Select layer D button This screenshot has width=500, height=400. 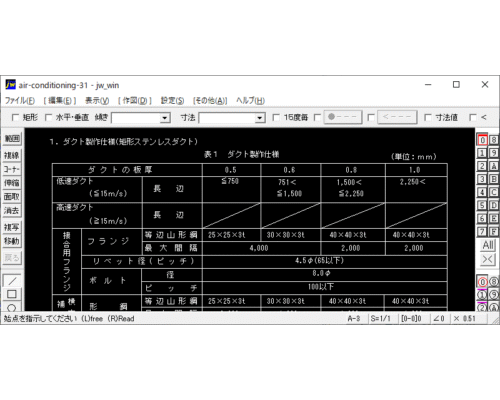coord(494,205)
